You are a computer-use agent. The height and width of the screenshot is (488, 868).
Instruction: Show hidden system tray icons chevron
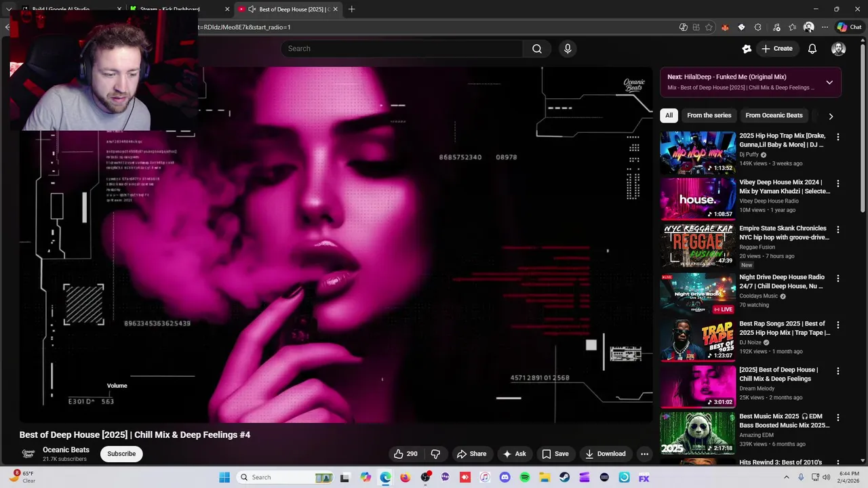(x=787, y=477)
